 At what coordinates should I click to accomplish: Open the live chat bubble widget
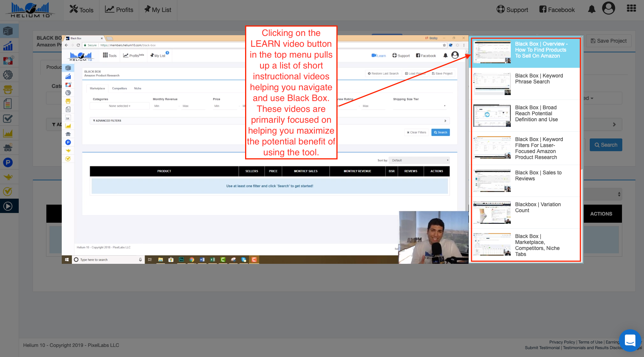[630, 341]
